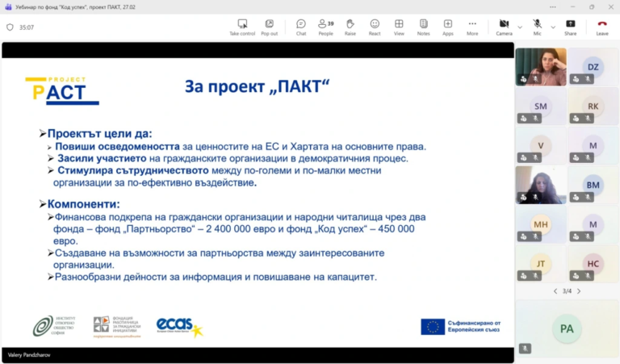Select participant tile BM
The image size is (620, 364).
pos(593,185)
